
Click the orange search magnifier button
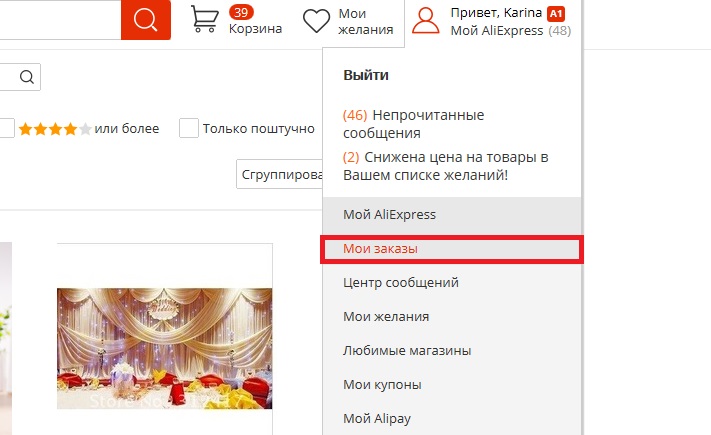(x=146, y=20)
